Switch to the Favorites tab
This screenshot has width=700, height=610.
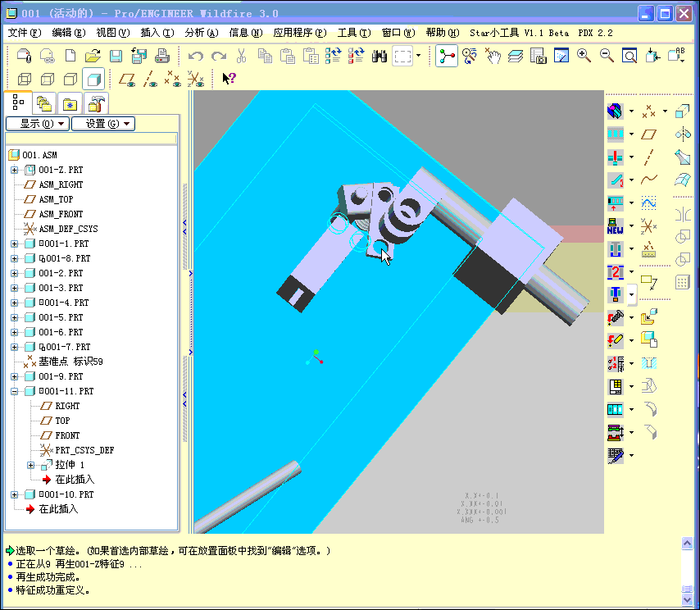(70, 104)
